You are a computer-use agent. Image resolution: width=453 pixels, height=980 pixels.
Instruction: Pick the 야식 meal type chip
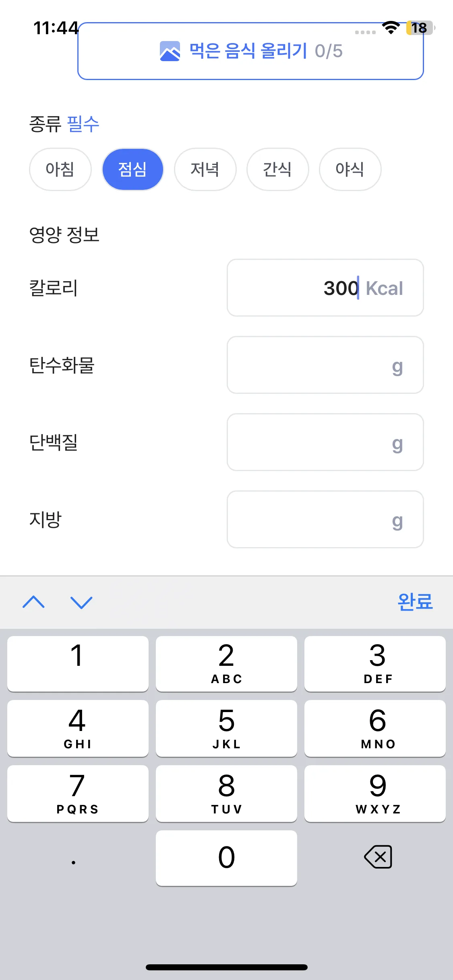350,169
